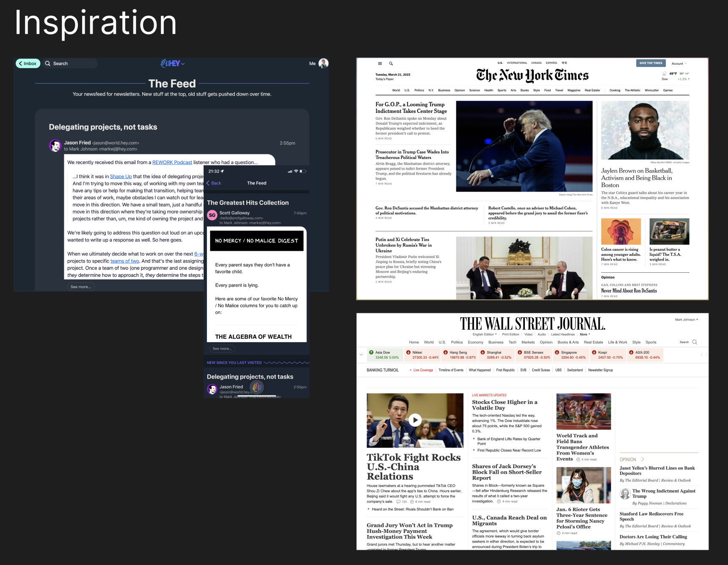Open WSJ Markets nav item
Image resolution: width=728 pixels, height=565 pixels.
[528, 342]
